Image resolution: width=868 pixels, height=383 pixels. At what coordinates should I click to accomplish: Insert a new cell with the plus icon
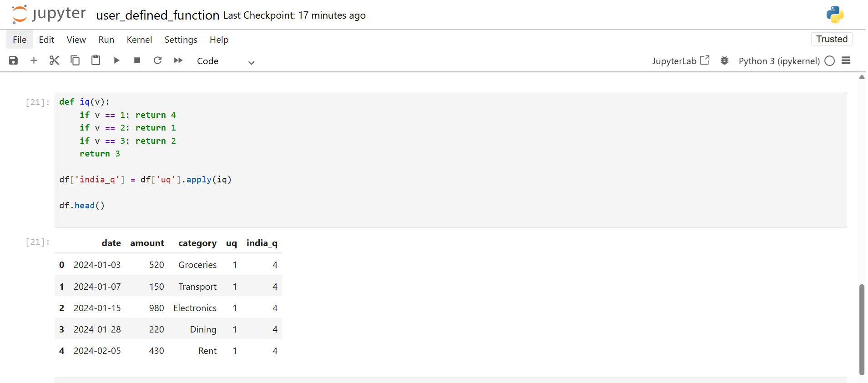(x=34, y=60)
